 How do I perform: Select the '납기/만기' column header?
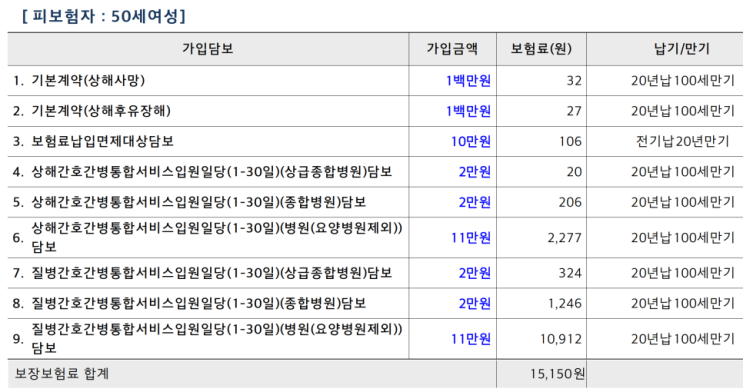click(682, 48)
